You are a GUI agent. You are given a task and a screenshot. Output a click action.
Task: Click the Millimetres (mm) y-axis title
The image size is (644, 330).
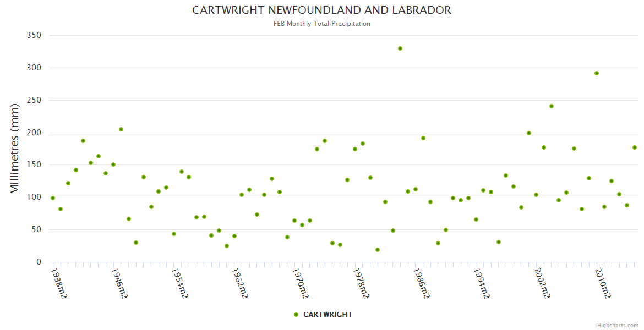[15, 148]
